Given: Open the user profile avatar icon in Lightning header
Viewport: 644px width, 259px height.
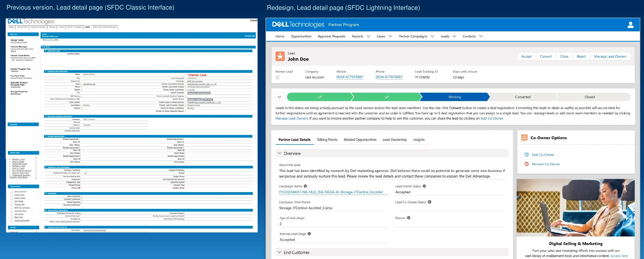Looking at the screenshot, I should click(x=630, y=25).
